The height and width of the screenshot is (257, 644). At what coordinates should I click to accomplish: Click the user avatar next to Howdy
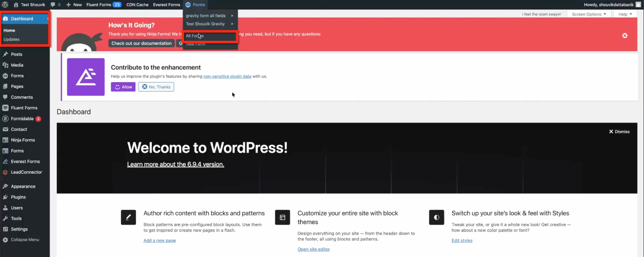pos(639,4)
